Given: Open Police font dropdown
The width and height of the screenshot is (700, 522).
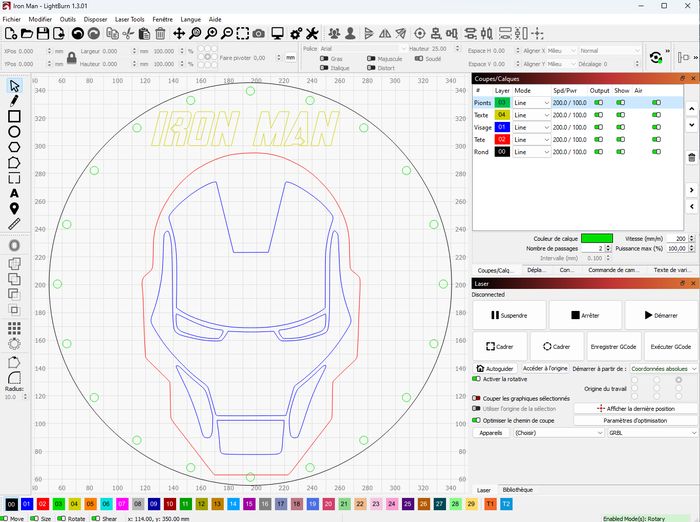Looking at the screenshot, I should [363, 49].
